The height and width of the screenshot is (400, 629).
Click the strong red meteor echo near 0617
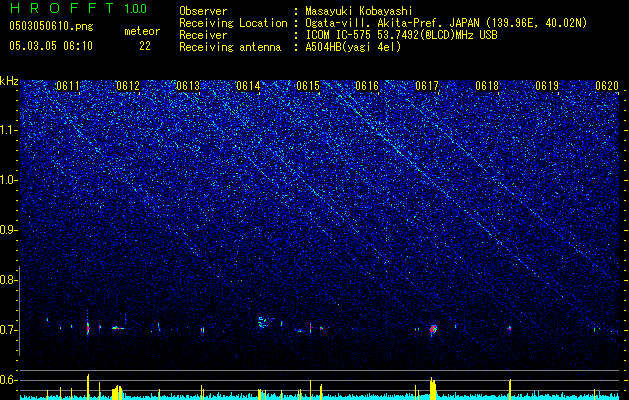click(x=433, y=330)
